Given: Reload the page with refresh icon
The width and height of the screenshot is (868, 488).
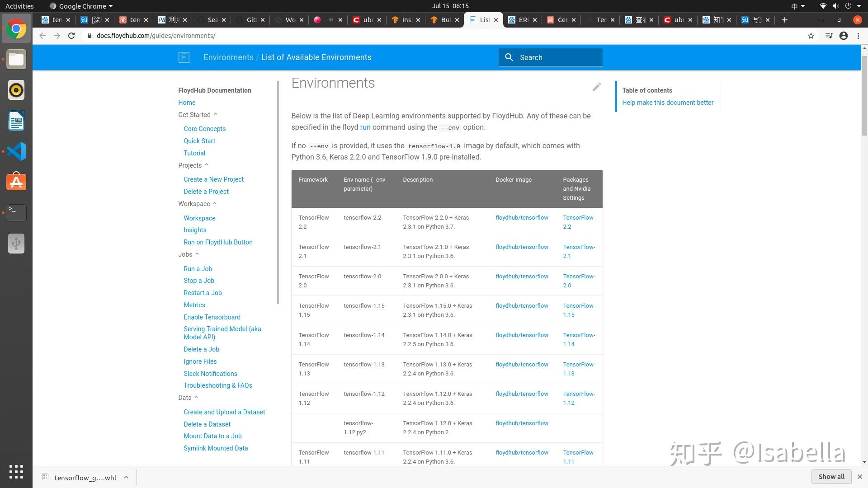Looking at the screenshot, I should [71, 36].
